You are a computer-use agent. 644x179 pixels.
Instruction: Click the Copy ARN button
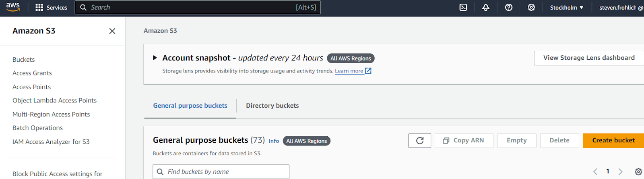tap(464, 140)
